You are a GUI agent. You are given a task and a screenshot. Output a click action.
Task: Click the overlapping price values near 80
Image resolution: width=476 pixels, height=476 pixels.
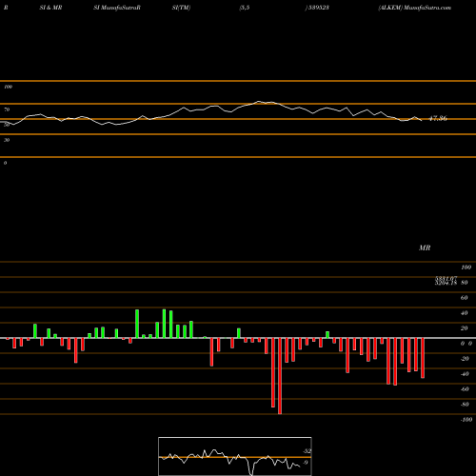pyautogui.click(x=446, y=281)
